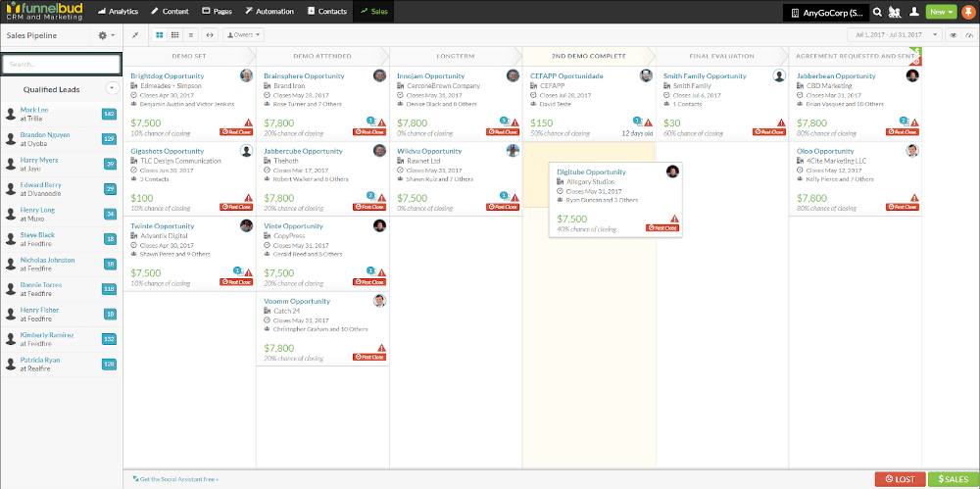Viewport: 980px width, 489px height.
Task: Switch to compact grid view
Action: click(x=175, y=35)
